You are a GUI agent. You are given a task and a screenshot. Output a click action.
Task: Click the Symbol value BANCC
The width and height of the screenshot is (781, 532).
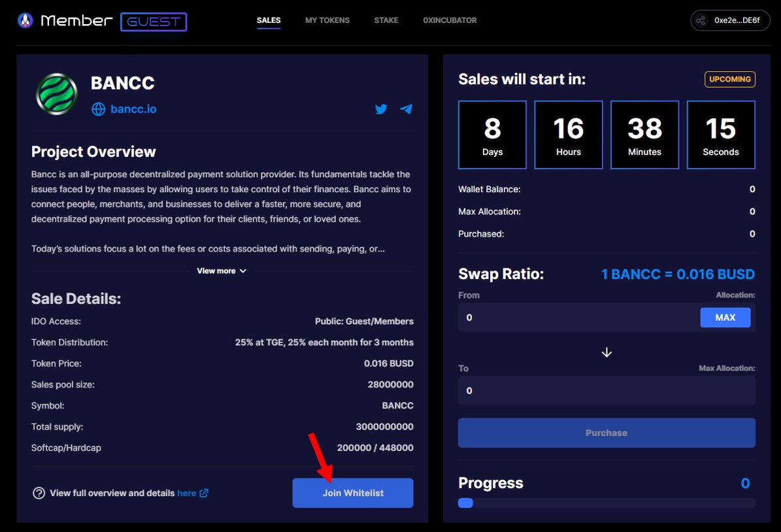(397, 406)
